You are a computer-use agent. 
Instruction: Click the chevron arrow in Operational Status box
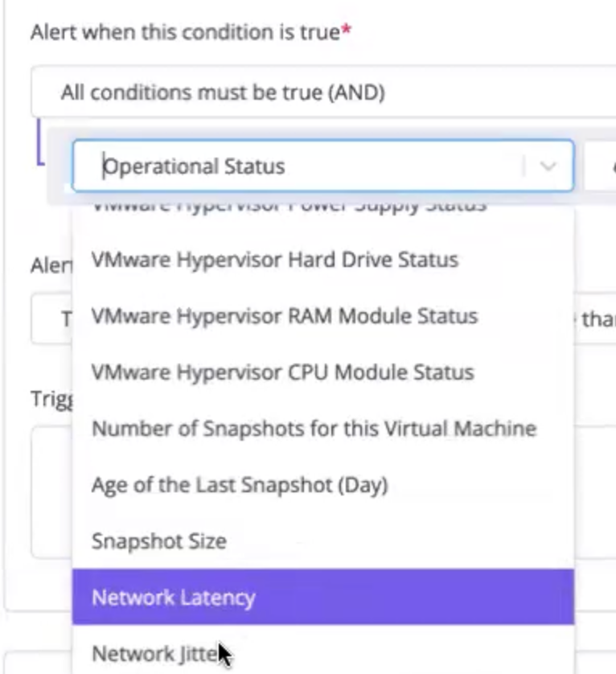[x=548, y=166]
